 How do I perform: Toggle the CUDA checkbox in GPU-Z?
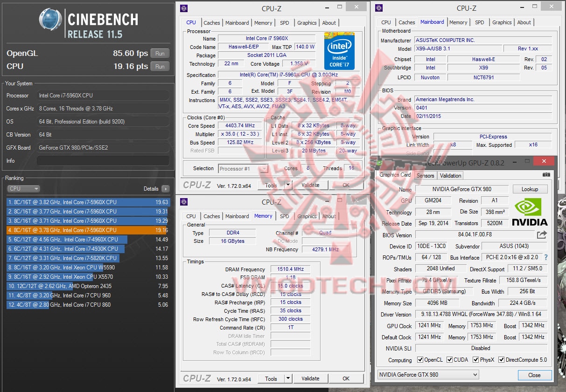450,359
